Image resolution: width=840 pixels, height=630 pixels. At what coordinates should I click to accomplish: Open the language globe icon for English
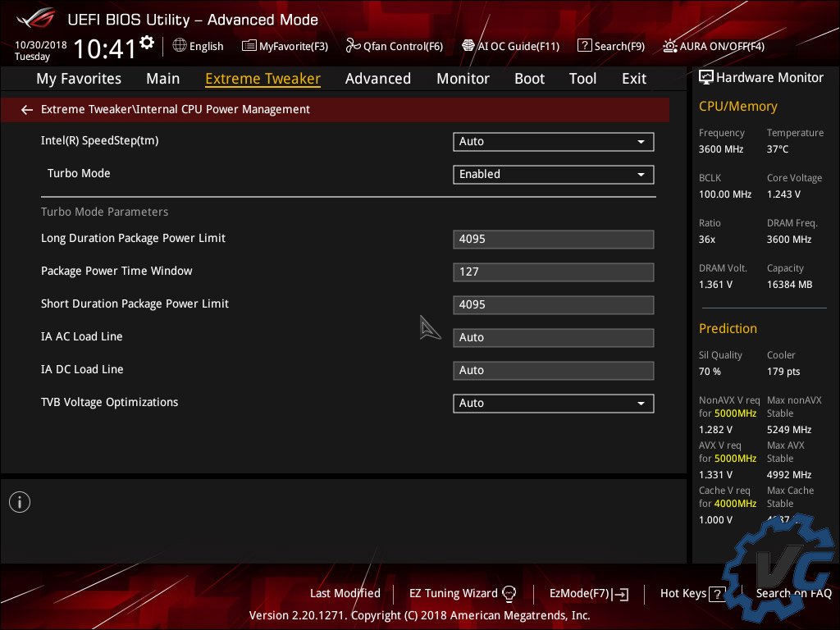[x=180, y=46]
